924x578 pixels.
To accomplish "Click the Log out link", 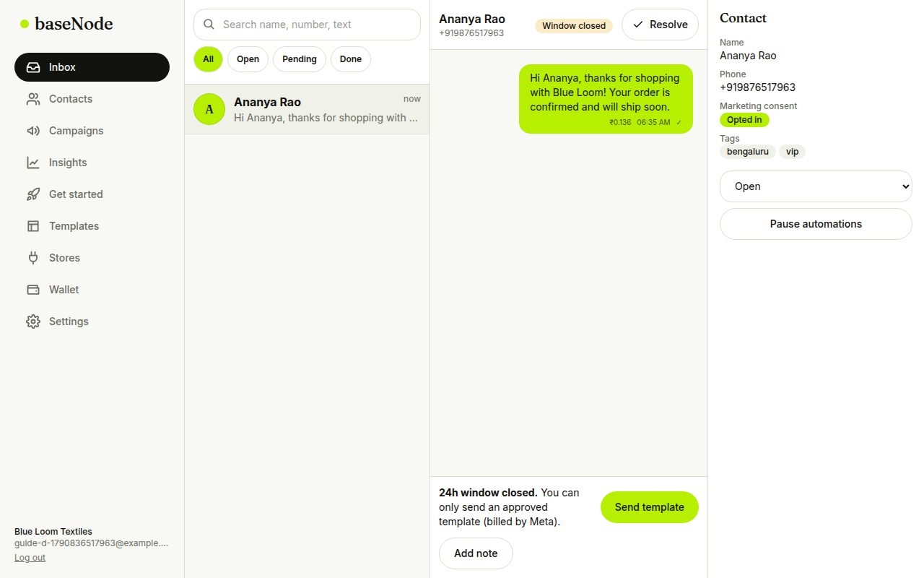I will click(30, 558).
